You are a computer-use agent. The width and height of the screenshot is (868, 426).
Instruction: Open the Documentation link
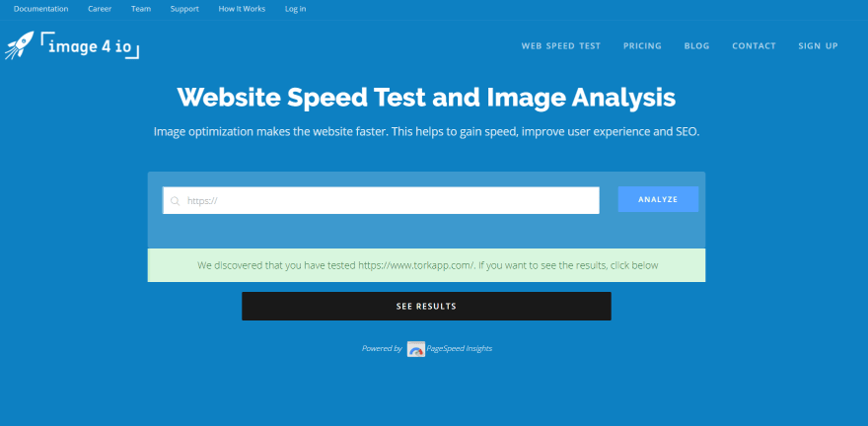pyautogui.click(x=41, y=9)
